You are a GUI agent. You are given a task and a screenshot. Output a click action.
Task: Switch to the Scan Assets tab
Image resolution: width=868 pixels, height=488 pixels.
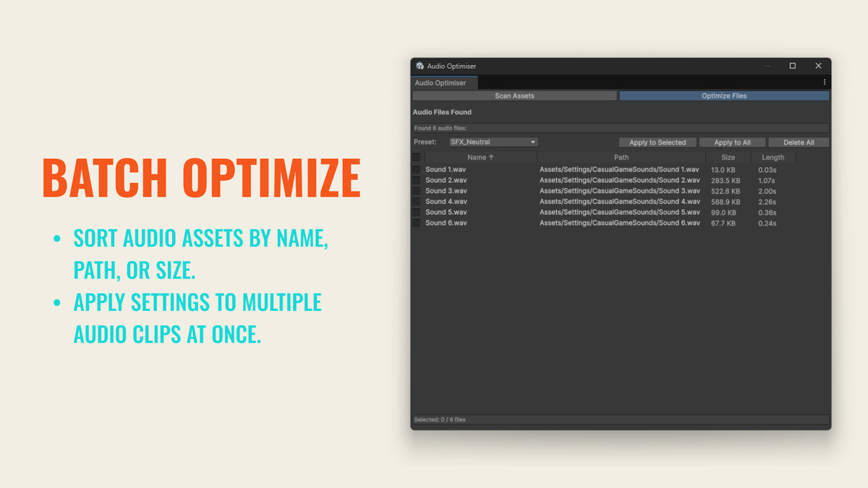[514, 95]
